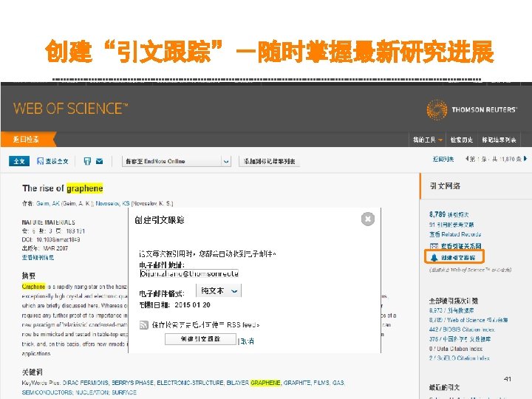Go to previous record arrow
The height and width of the screenshot is (399, 532).
coord(467,158)
